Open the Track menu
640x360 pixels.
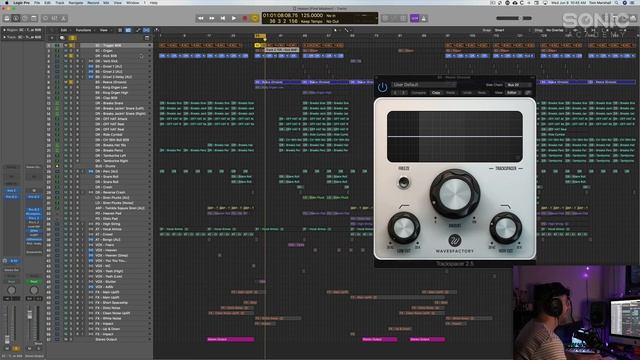click(60, 2)
